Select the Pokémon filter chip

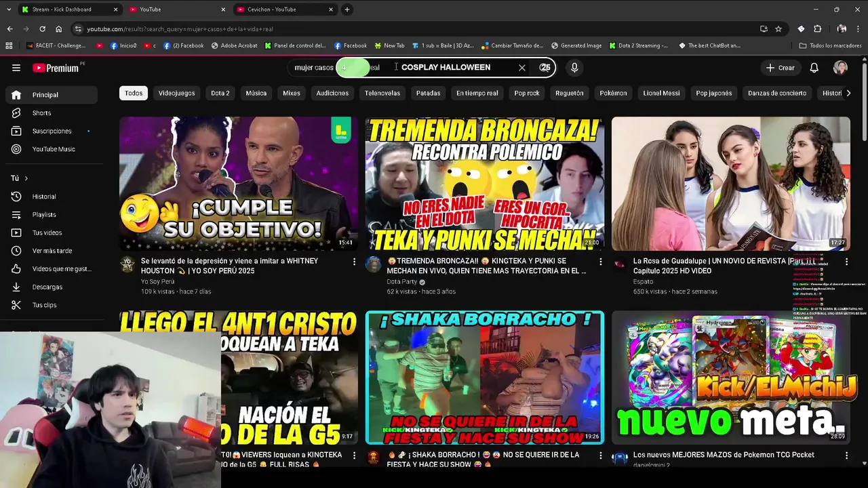(613, 93)
